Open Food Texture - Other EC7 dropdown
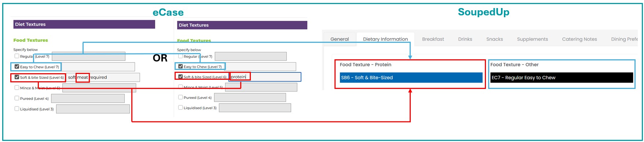Viewport: 644px width, 142px height. coord(562,78)
